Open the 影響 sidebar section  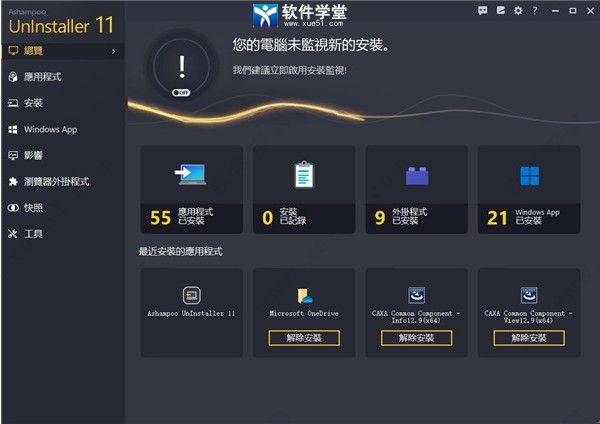pos(63,155)
